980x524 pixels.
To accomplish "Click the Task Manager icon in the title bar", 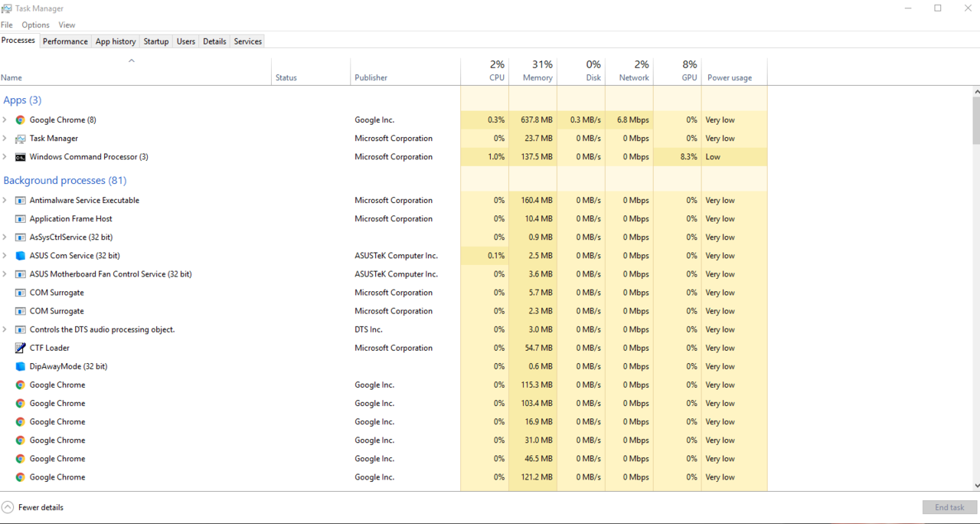I will point(7,8).
